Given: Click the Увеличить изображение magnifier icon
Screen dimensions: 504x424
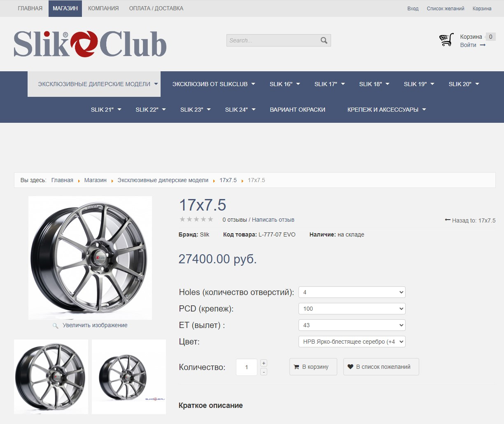Looking at the screenshot, I should click(56, 326).
